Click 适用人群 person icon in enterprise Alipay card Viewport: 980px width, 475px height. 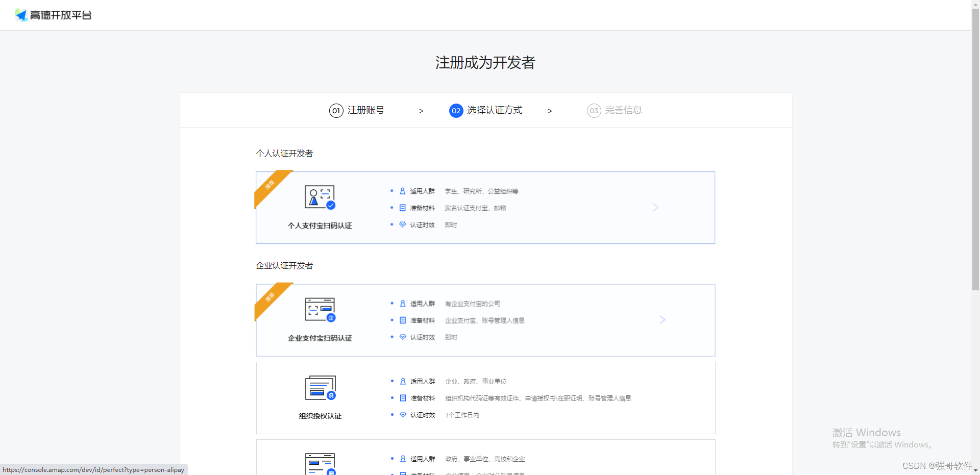403,304
